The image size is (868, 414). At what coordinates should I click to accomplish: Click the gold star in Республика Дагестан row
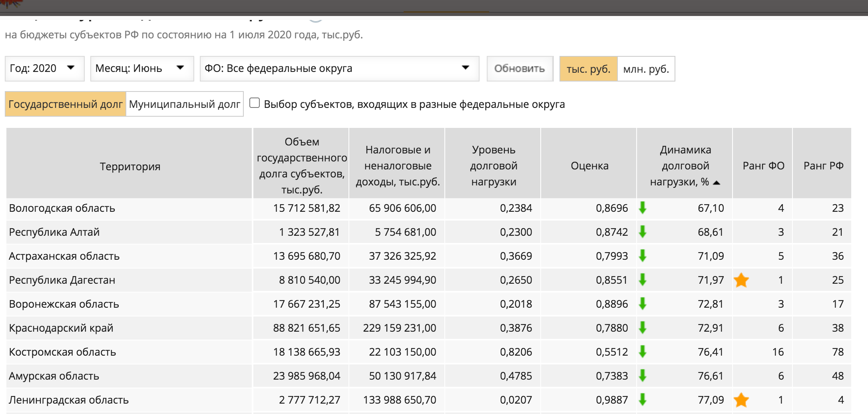click(x=741, y=280)
